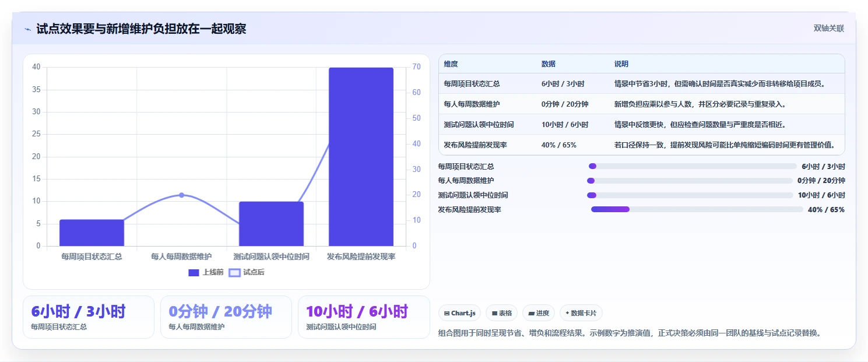Click the 数据 table column header
This screenshot has width=868, height=362.
(x=549, y=64)
